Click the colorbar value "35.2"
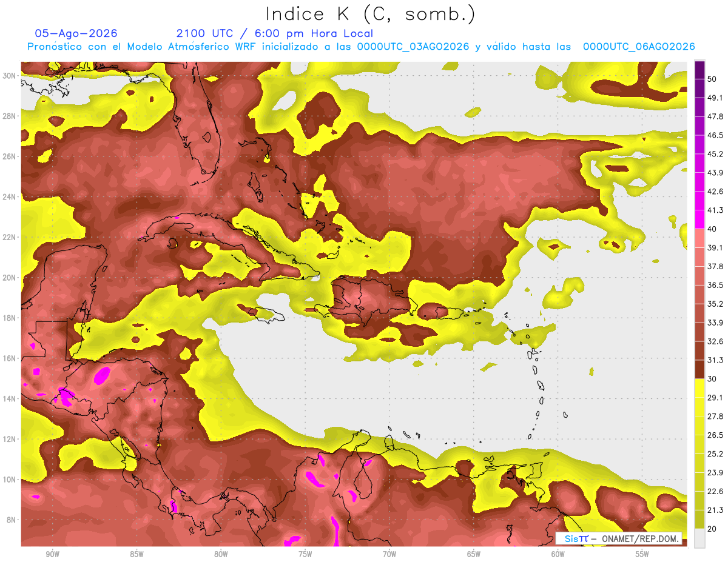The height and width of the screenshot is (562, 728). tap(715, 304)
